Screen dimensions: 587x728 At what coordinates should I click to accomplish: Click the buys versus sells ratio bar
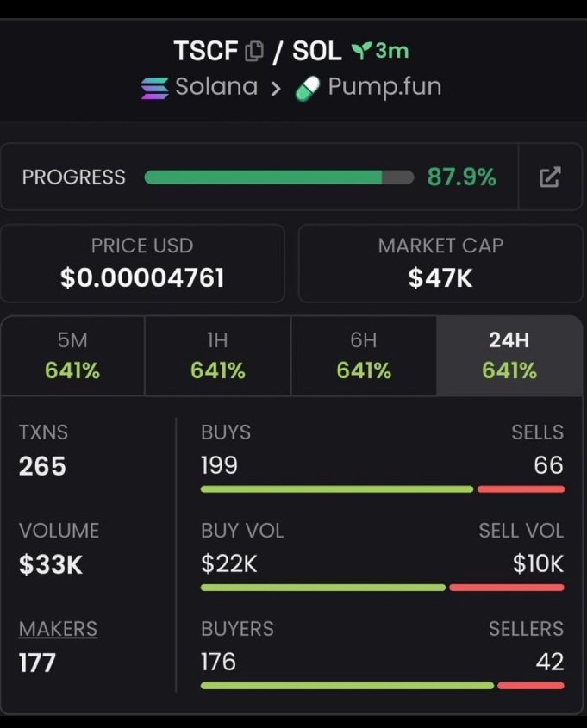point(383,488)
